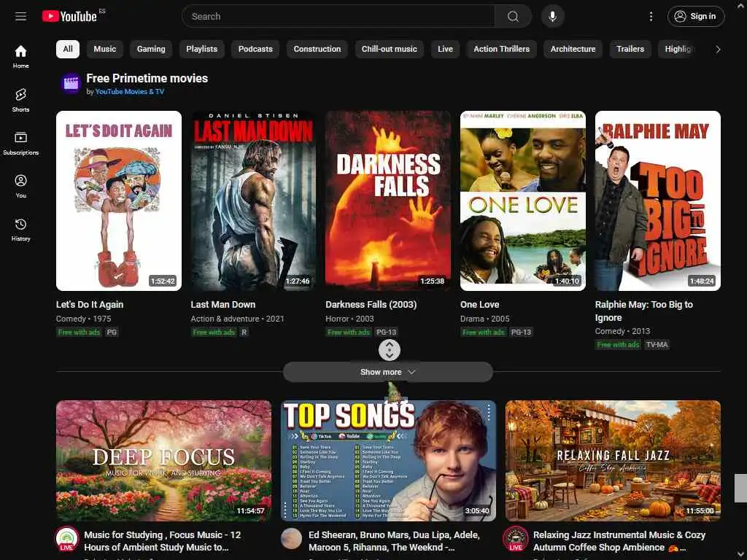Open Darkness Falls poster
Viewport: 747px width, 560px height.
(x=388, y=201)
